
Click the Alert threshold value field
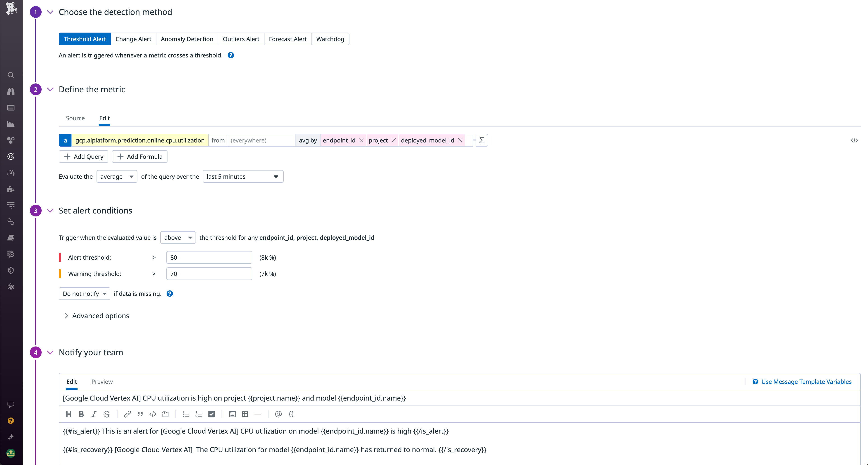tap(209, 257)
